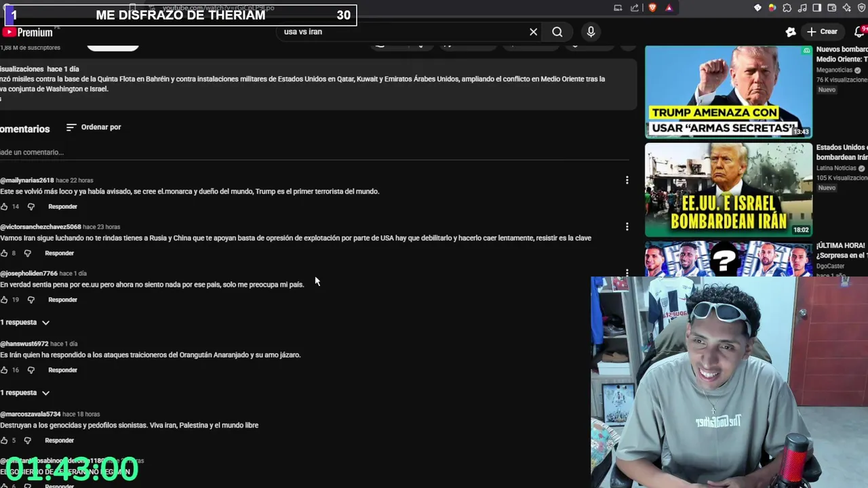
Task: Open Leo AI sparkle icon in toolbar
Action: 847,8
